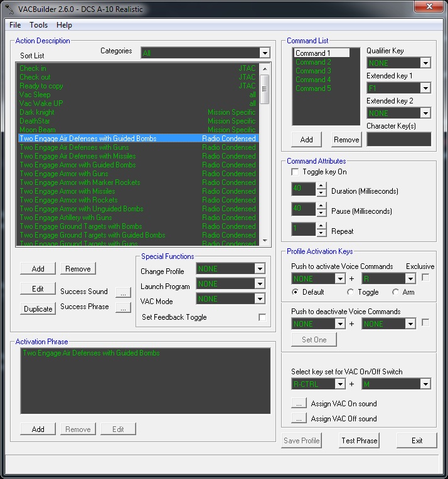Screen dimensions: 448x479
Task: Enable the Toggle key On checkbox
Action: 295,172
